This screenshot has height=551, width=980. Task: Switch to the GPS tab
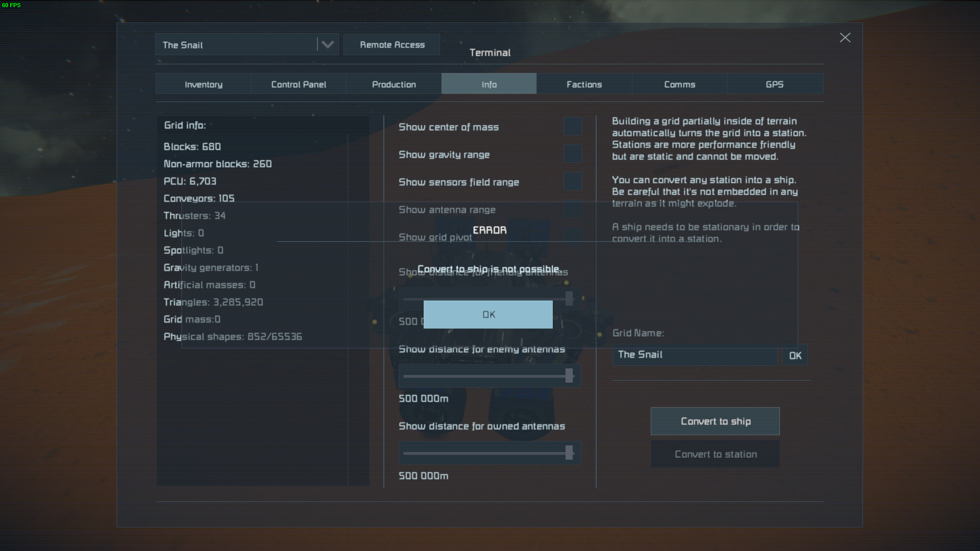774,84
